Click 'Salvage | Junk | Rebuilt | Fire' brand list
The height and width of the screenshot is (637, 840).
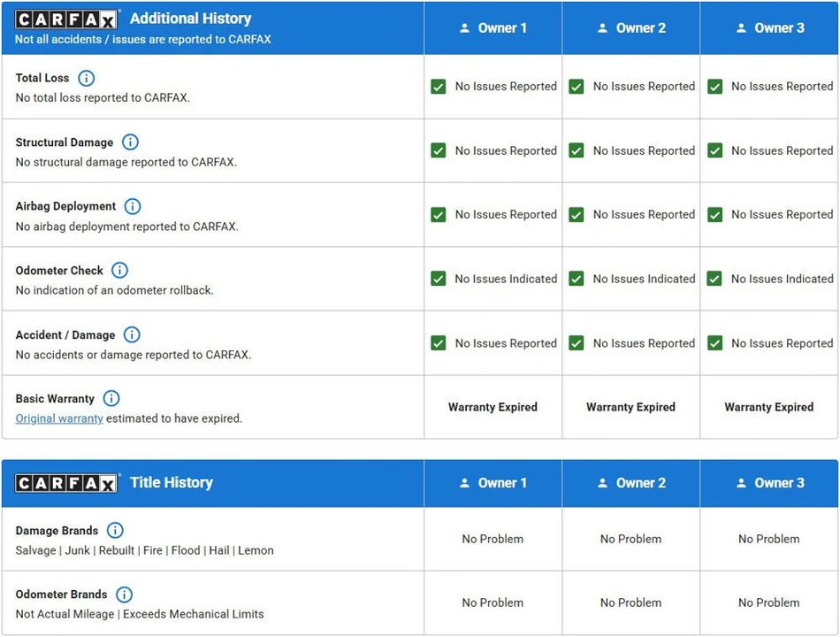coord(145,550)
